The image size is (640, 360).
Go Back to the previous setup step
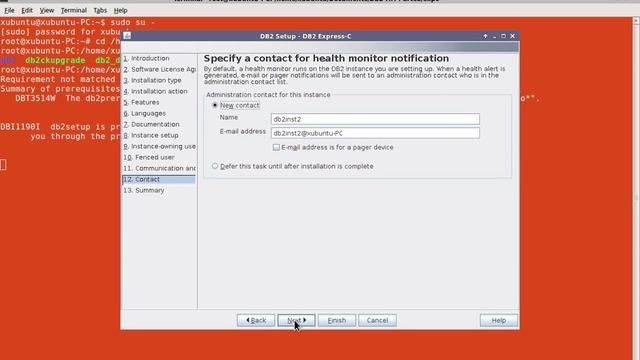coord(256,320)
